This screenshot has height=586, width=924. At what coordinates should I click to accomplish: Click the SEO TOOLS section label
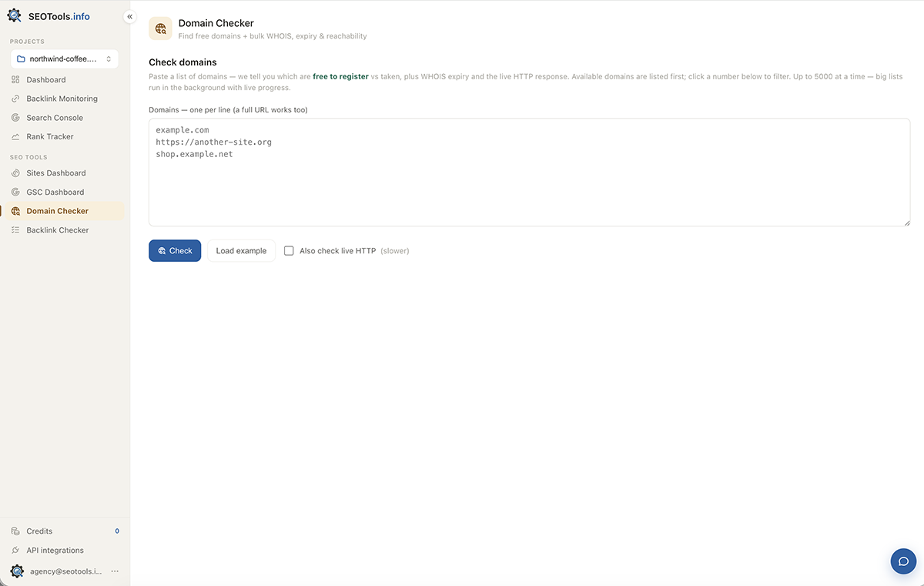point(28,157)
